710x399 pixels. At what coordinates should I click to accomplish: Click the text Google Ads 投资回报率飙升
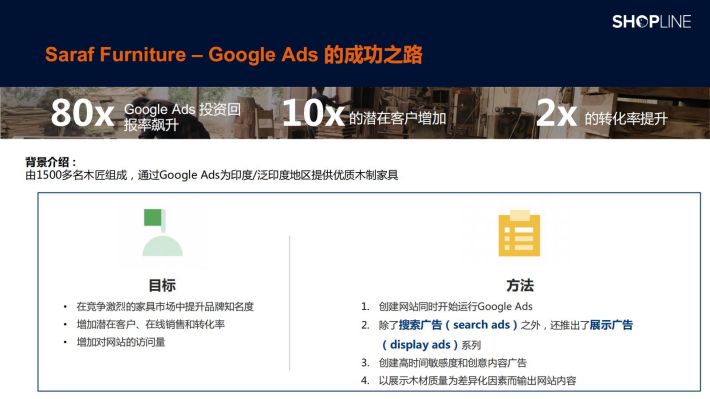[182, 116]
